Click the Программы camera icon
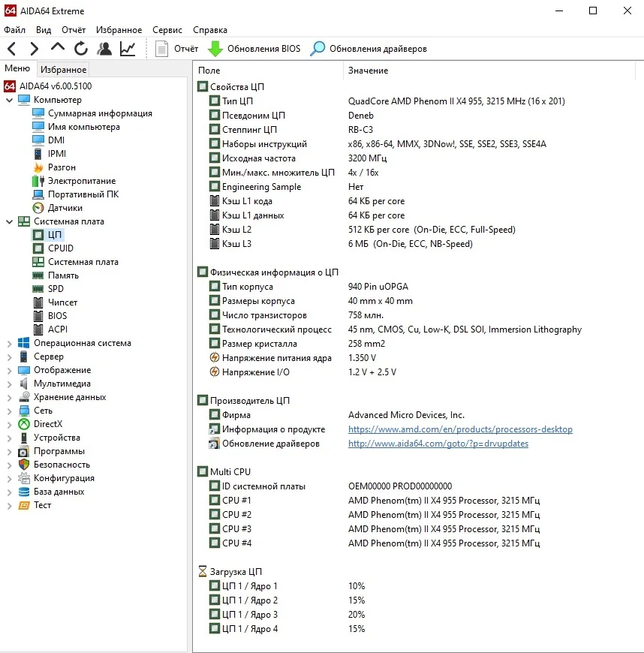 pyautogui.click(x=24, y=451)
